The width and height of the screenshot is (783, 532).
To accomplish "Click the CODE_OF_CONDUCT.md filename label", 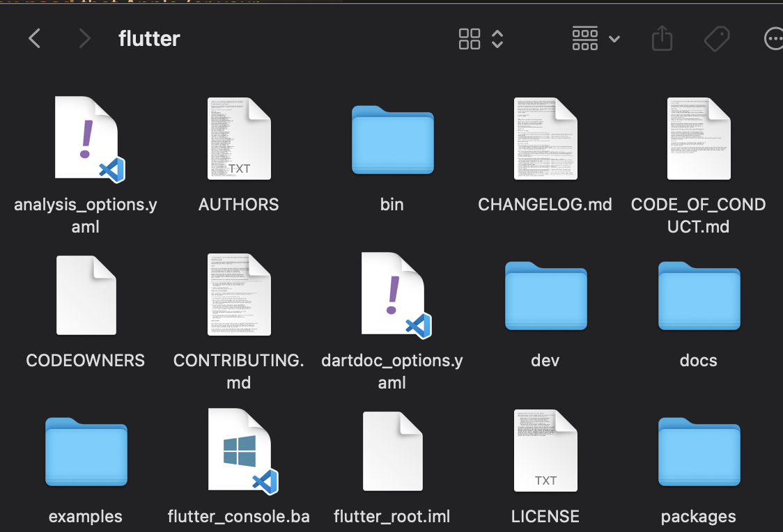I will point(698,216).
